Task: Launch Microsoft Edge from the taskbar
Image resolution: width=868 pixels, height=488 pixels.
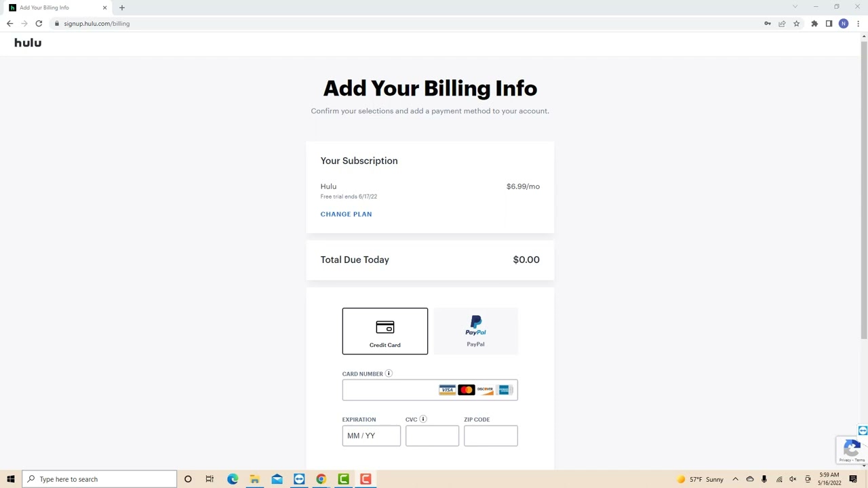Action: point(233,479)
